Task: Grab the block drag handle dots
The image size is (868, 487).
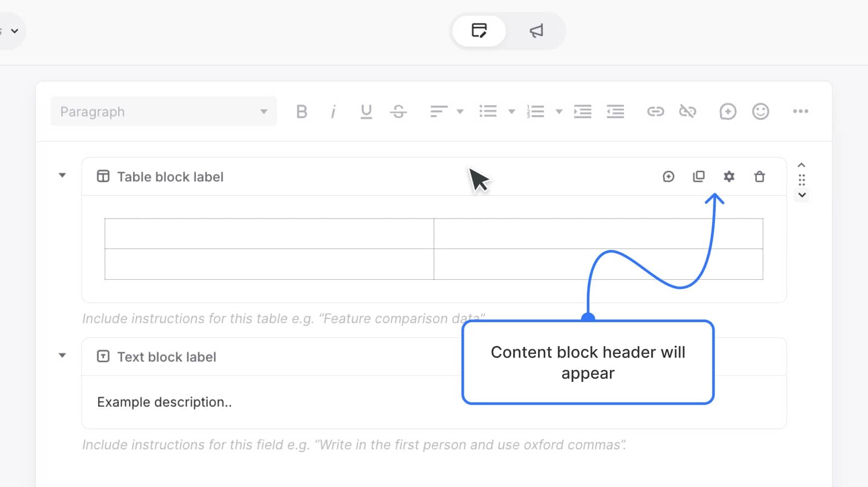Action: (x=802, y=180)
